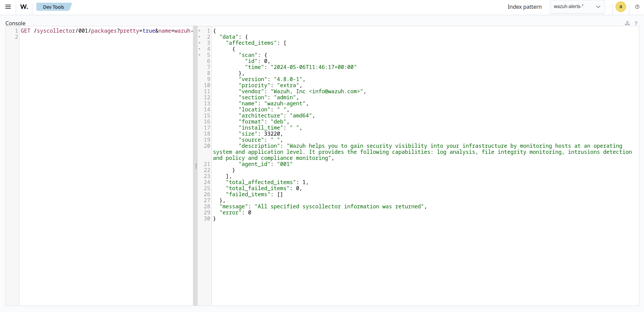Open the navigation menu via hamburger icon

coord(8,7)
